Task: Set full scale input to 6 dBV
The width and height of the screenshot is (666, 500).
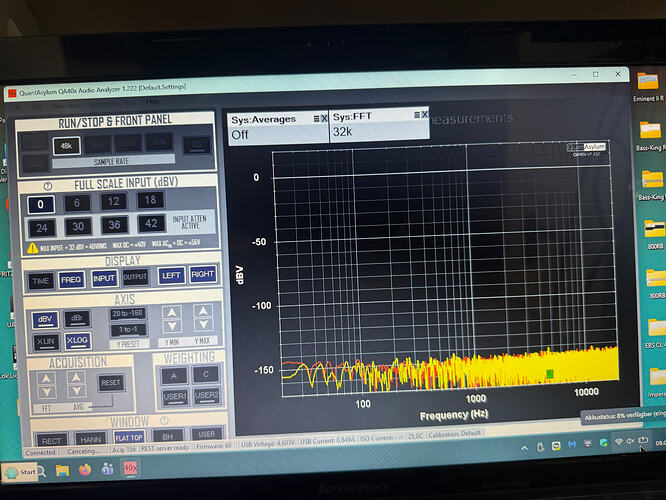Action: pyautogui.click(x=77, y=203)
